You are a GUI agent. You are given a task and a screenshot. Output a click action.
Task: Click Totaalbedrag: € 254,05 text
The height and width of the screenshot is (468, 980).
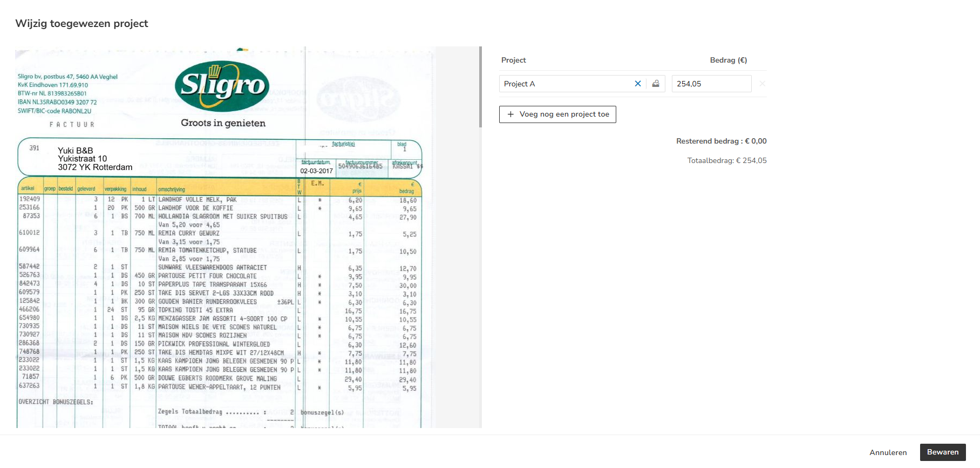coord(727,160)
